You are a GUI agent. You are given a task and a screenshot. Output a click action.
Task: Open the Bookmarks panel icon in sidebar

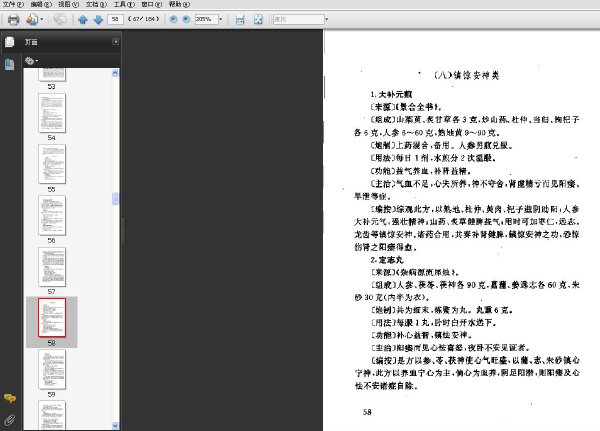pos(9,64)
